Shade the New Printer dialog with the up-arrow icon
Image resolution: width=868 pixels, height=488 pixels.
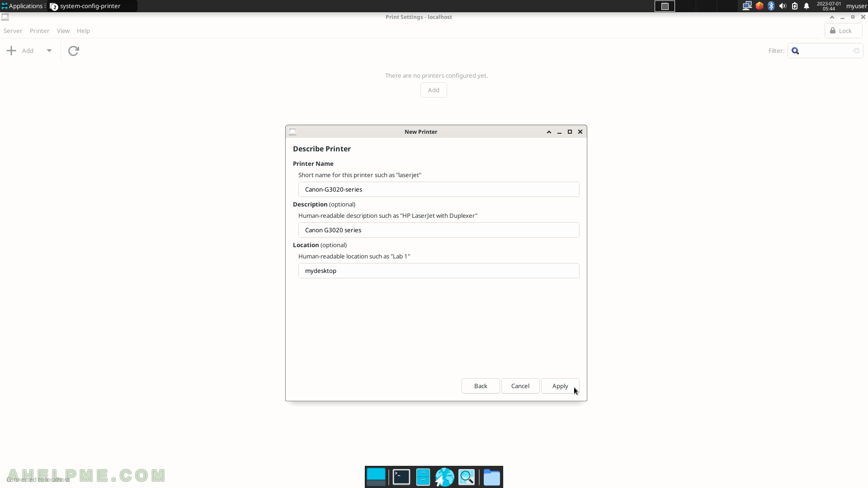549,132
